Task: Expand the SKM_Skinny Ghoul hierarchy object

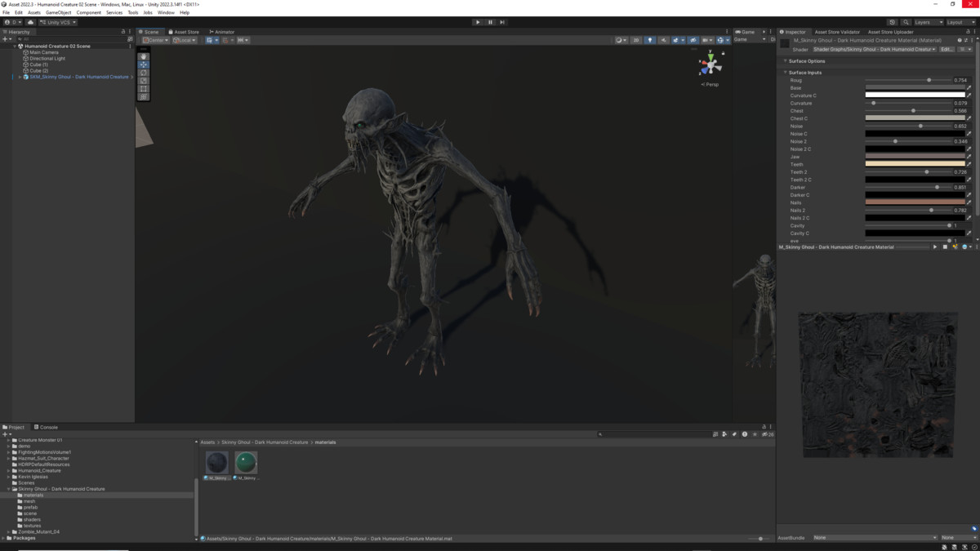Action: coord(20,77)
